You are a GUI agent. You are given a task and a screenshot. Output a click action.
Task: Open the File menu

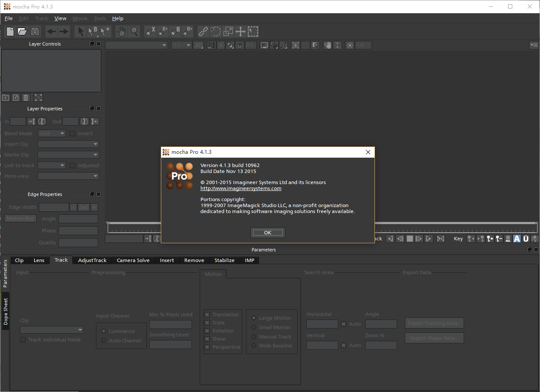9,18
